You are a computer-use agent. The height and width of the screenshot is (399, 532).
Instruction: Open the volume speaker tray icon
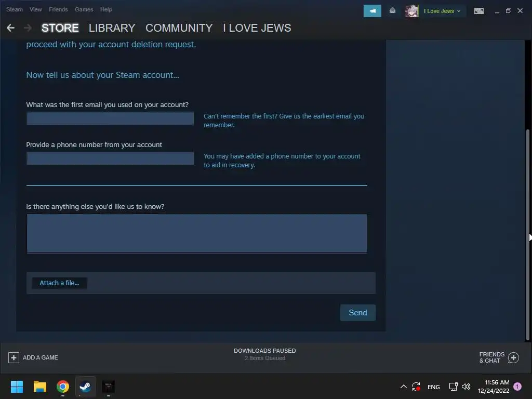tap(466, 387)
